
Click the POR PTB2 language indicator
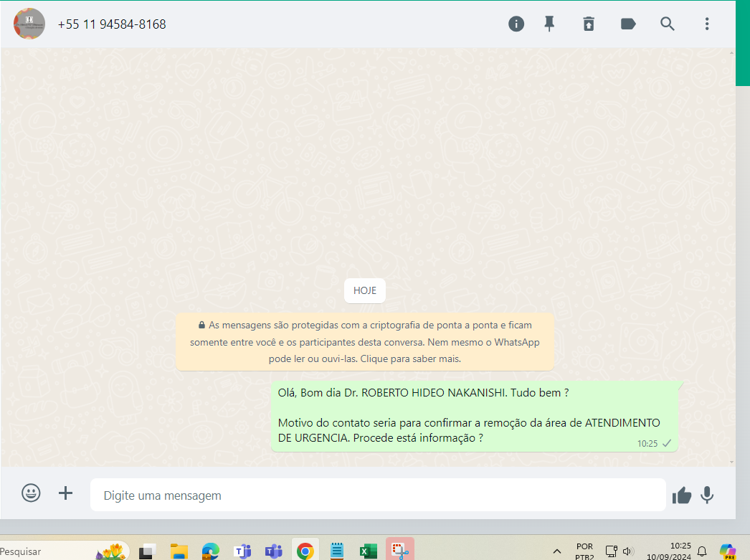click(x=584, y=551)
